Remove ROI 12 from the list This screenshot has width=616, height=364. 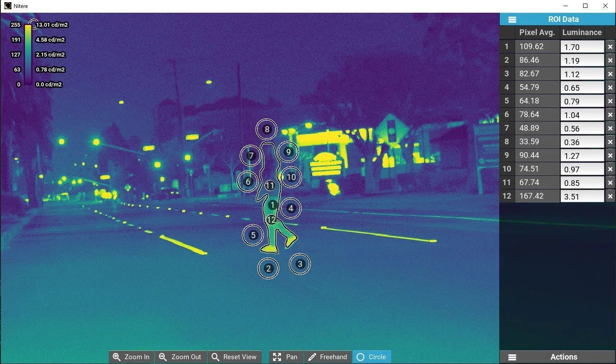[x=610, y=196]
